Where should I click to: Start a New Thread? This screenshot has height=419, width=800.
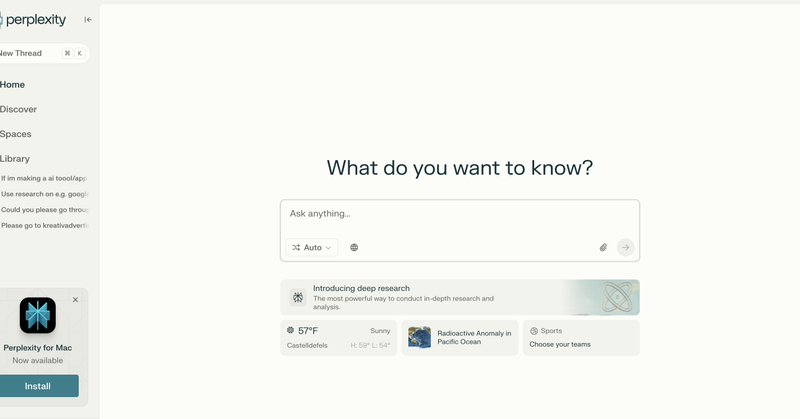[x=43, y=53]
